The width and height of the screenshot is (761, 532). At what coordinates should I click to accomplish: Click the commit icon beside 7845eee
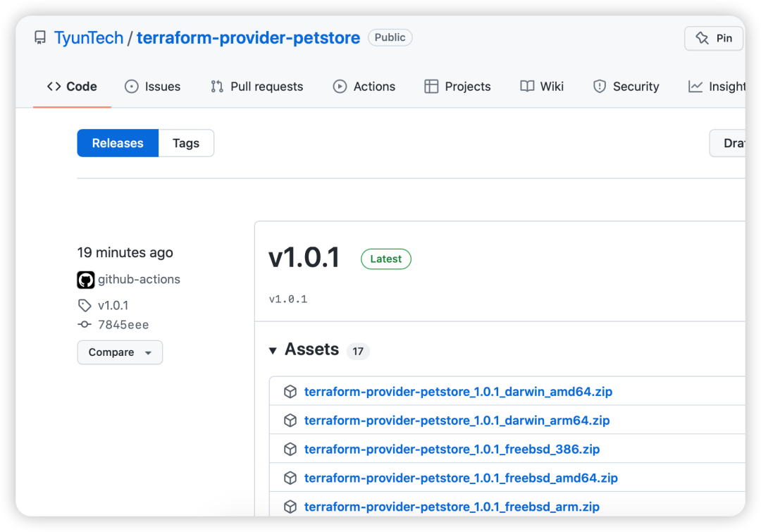[85, 324]
